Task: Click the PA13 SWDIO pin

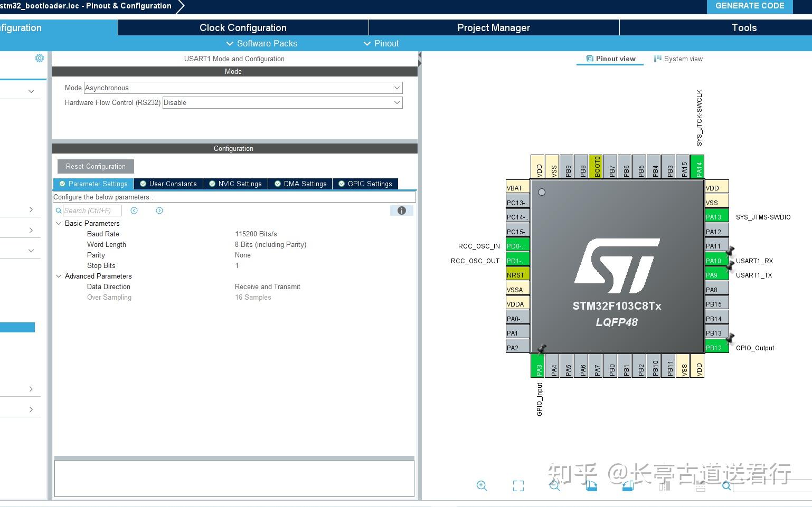Action: pos(717,217)
